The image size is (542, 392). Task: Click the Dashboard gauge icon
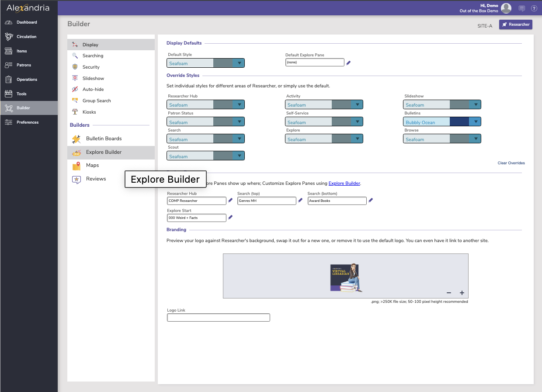[x=8, y=22]
